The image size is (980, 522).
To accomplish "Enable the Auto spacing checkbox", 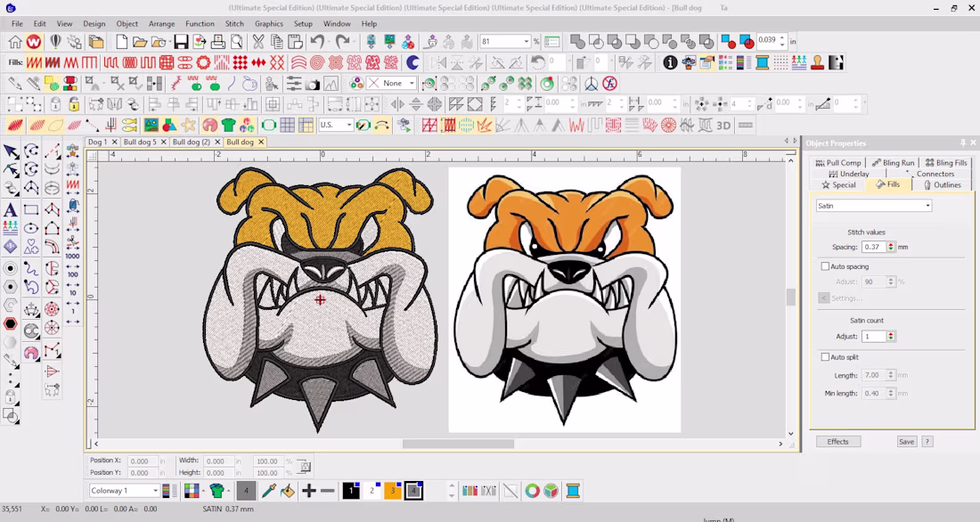I will point(825,266).
